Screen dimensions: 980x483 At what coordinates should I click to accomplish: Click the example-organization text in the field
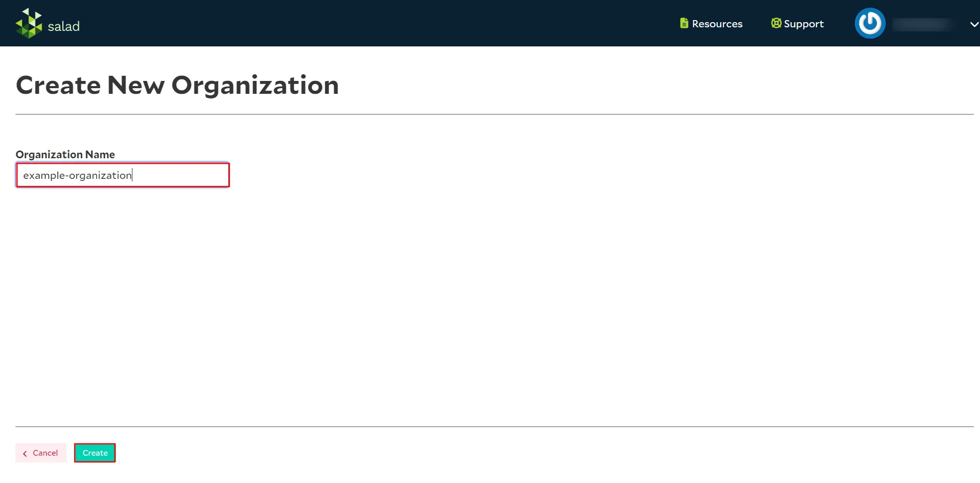pos(77,175)
